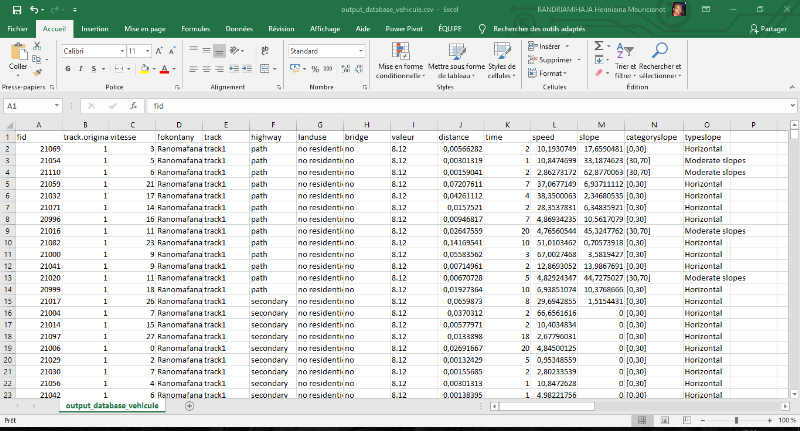Click the Insérer cells button
Image resolution: width=800 pixels, height=431 pixels.
pos(548,46)
